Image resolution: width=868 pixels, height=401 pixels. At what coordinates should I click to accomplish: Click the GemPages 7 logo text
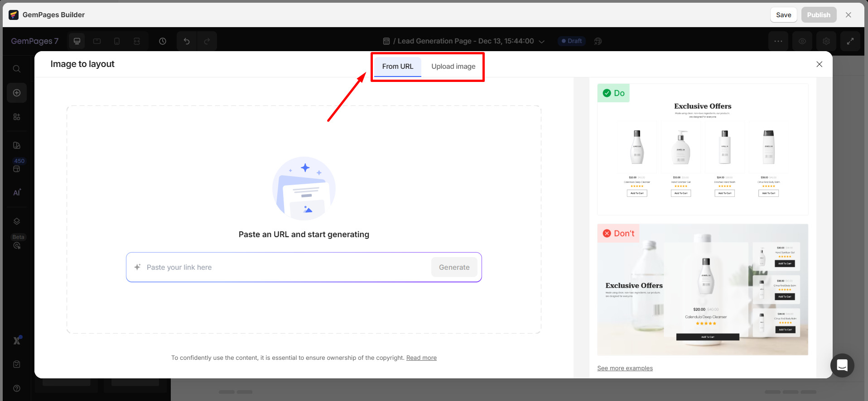point(35,41)
